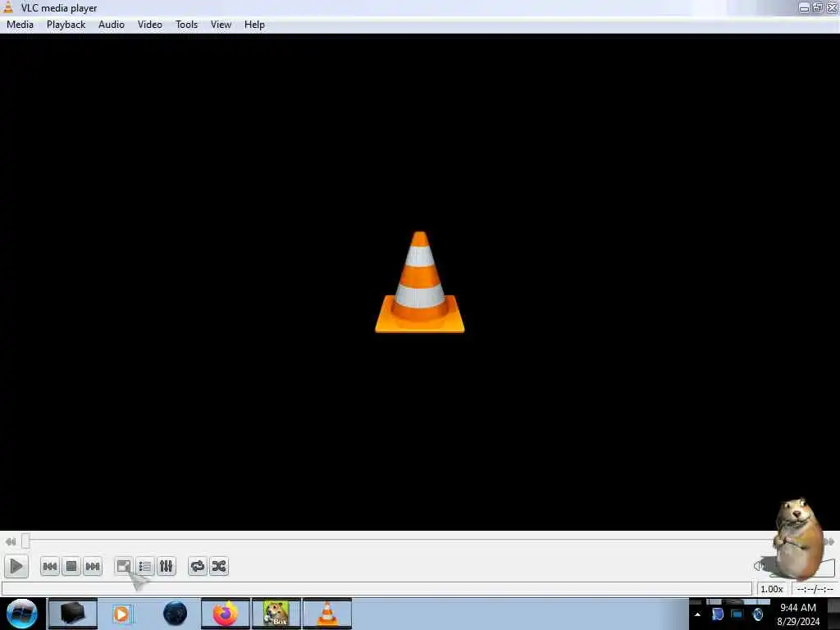Click the blue flag tray icon
The width and height of the screenshot is (840, 630).
tap(717, 614)
